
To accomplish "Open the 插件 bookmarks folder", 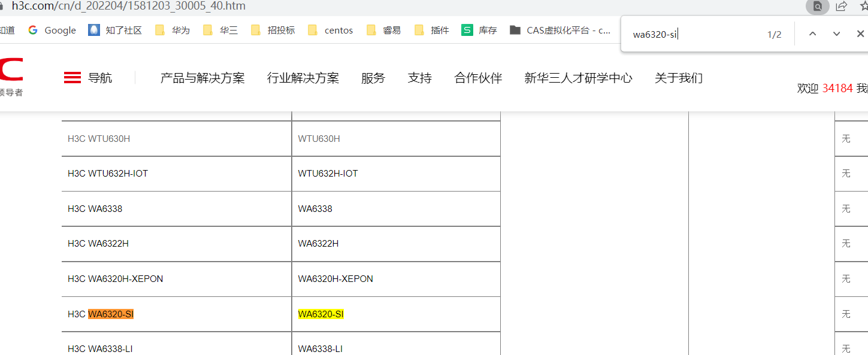I will coord(432,30).
